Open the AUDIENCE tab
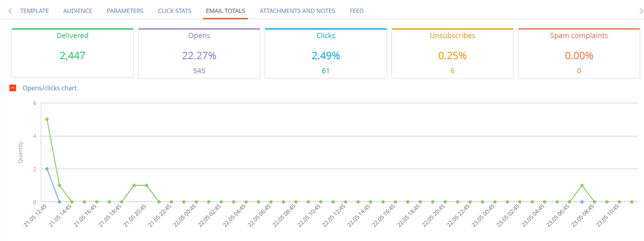The width and height of the screenshot is (644, 241). pos(78,11)
